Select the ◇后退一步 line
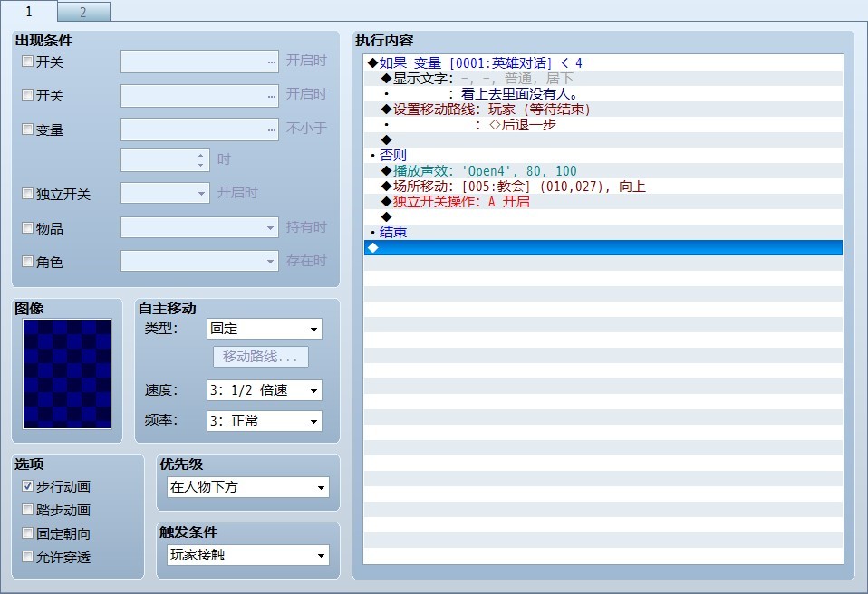This screenshot has width=868, height=594. [603, 124]
